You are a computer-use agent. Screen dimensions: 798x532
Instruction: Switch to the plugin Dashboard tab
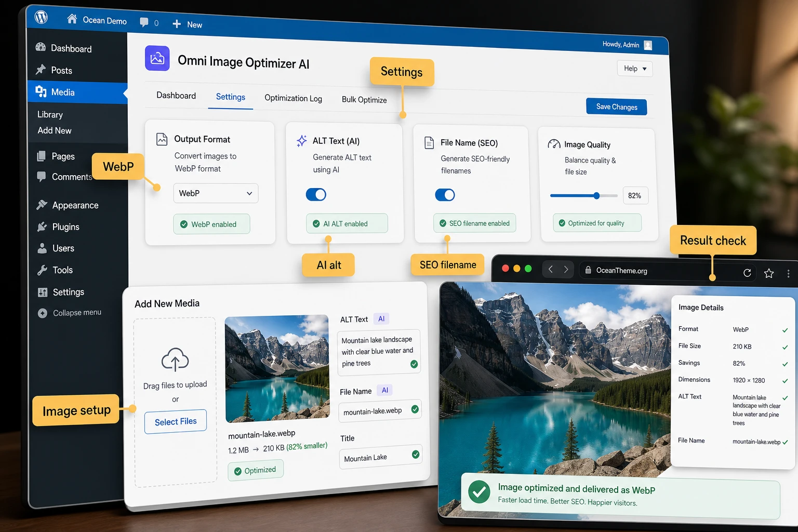(176, 96)
